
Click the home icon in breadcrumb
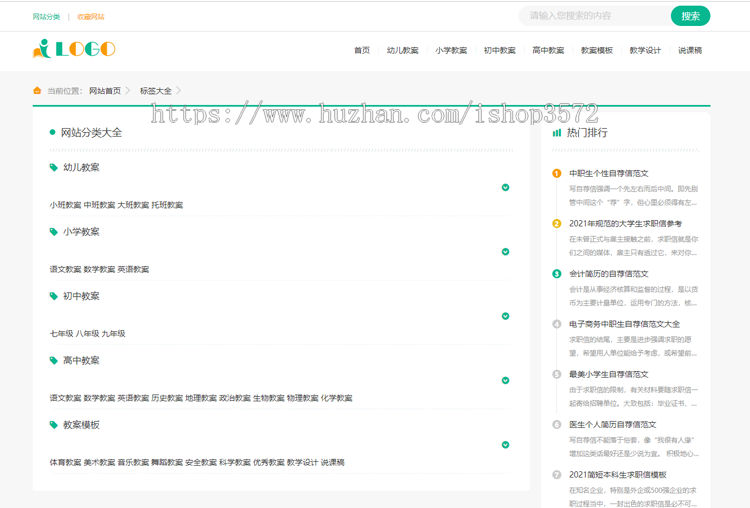(37, 90)
